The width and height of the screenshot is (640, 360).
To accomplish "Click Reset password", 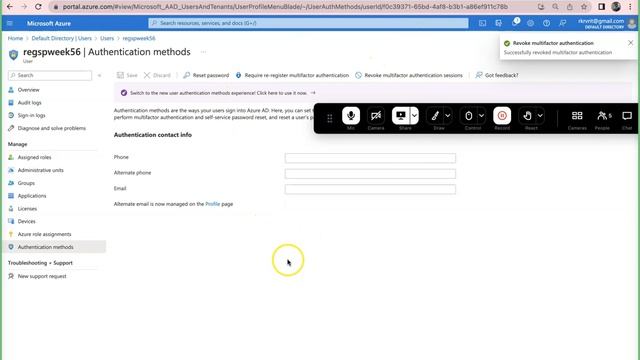I will pos(206,76).
